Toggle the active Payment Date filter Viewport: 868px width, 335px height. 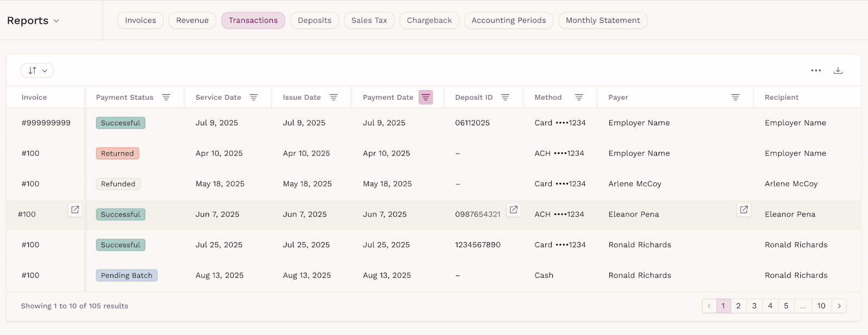pos(425,98)
